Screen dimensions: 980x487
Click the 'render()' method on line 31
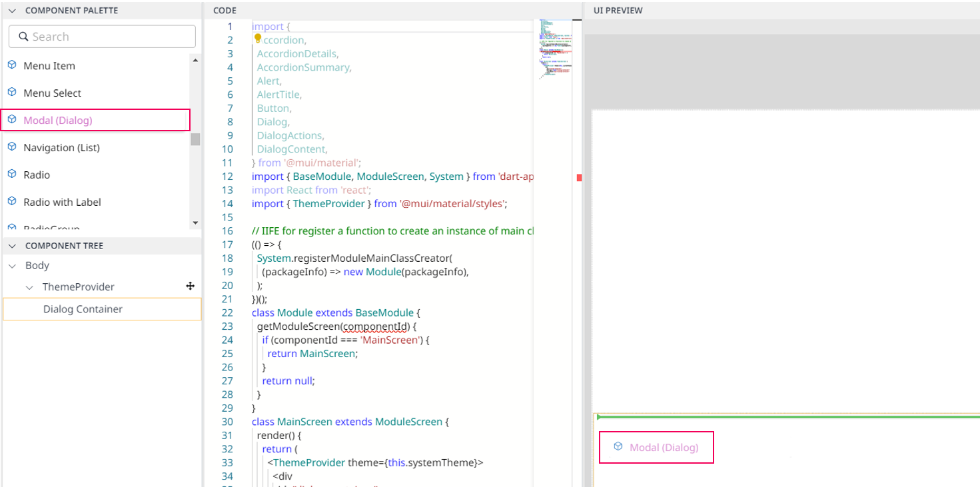279,436
